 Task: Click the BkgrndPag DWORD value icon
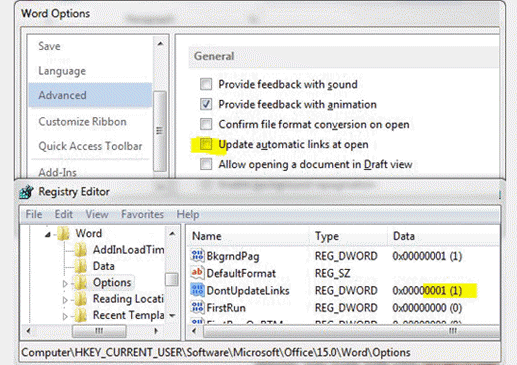click(x=197, y=256)
